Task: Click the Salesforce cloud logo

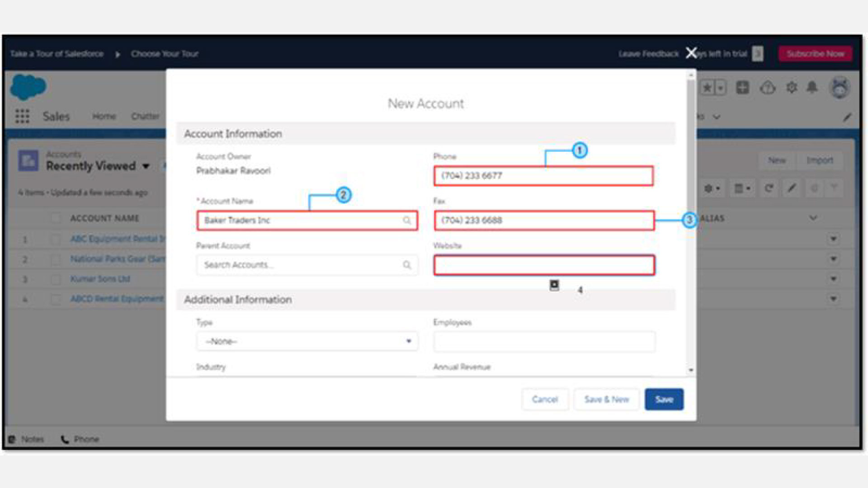Action: point(28,87)
